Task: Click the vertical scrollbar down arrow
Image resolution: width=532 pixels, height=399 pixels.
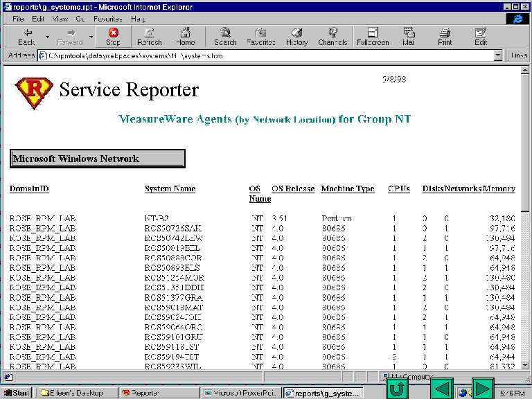Action: coord(524,365)
